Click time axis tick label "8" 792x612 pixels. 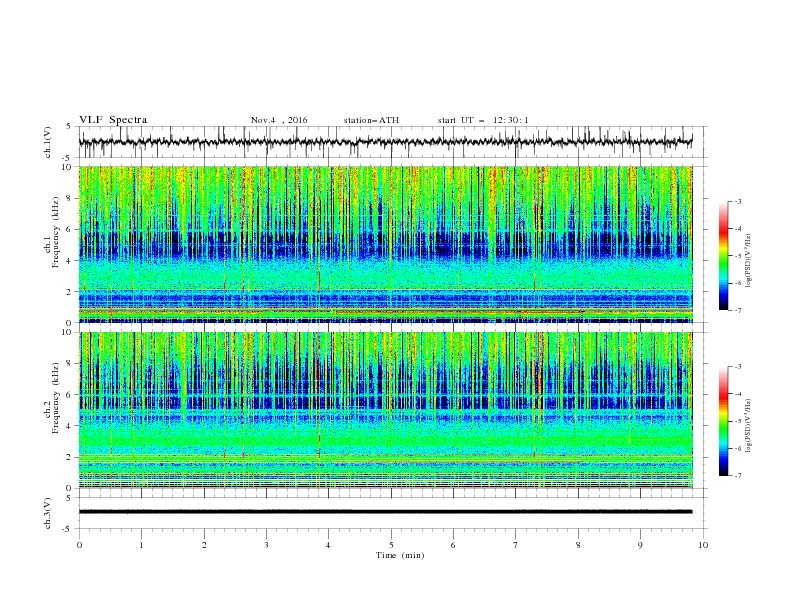click(x=578, y=545)
